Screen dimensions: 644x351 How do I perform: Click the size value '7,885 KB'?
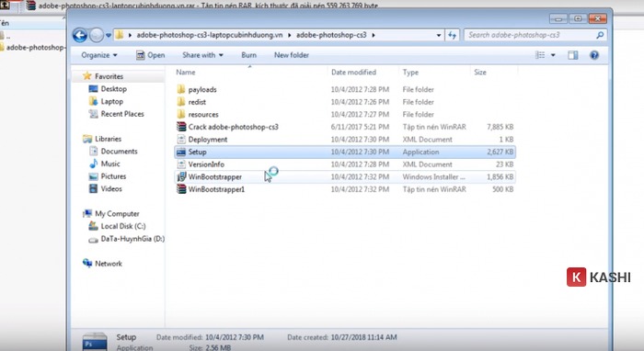[x=500, y=127]
